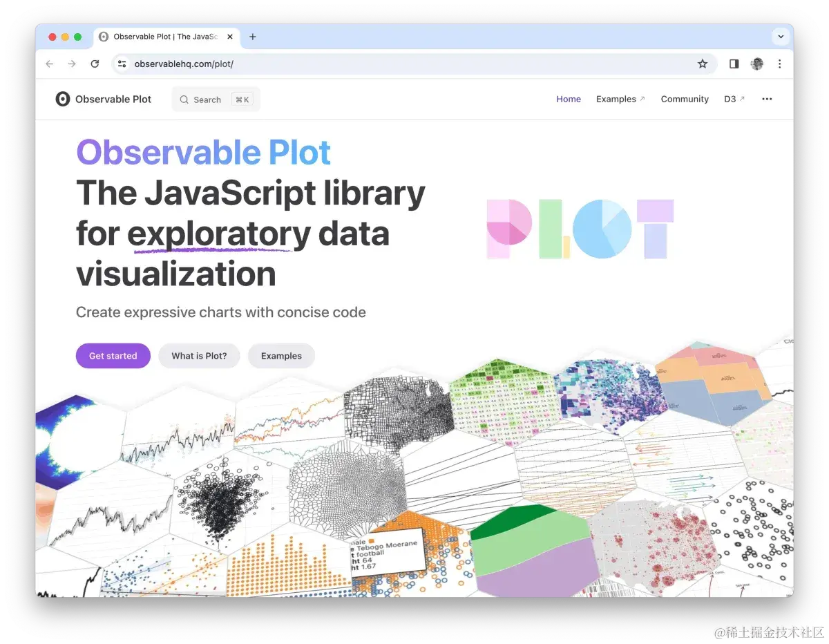This screenshot has height=644, width=829.
Task: Select the Home navigation item
Action: [569, 100]
